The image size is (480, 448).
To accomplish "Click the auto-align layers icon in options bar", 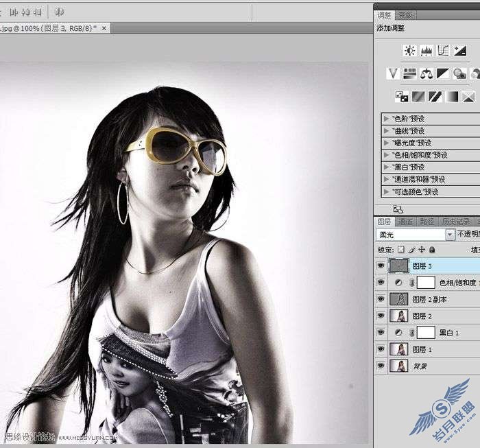I will (59, 12).
